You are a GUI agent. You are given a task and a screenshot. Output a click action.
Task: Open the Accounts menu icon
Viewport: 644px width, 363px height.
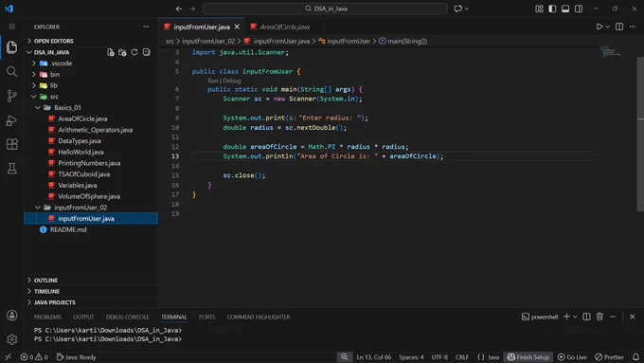[x=12, y=316]
